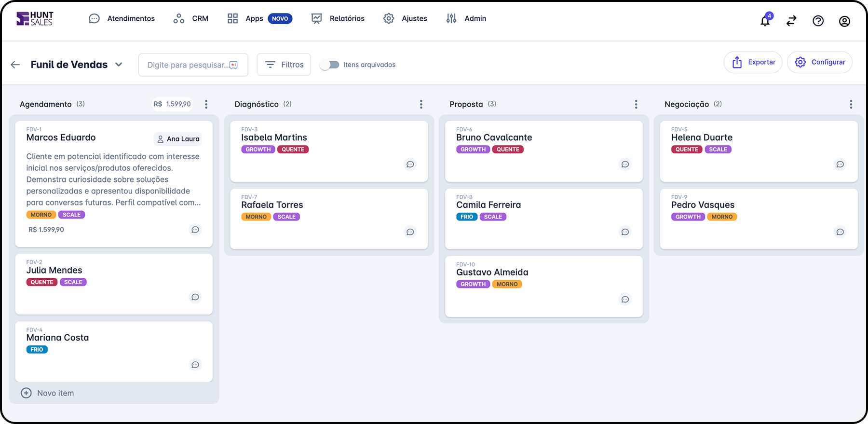Open the CRM menu
Viewport: 868px width, 424px height.
(x=191, y=18)
